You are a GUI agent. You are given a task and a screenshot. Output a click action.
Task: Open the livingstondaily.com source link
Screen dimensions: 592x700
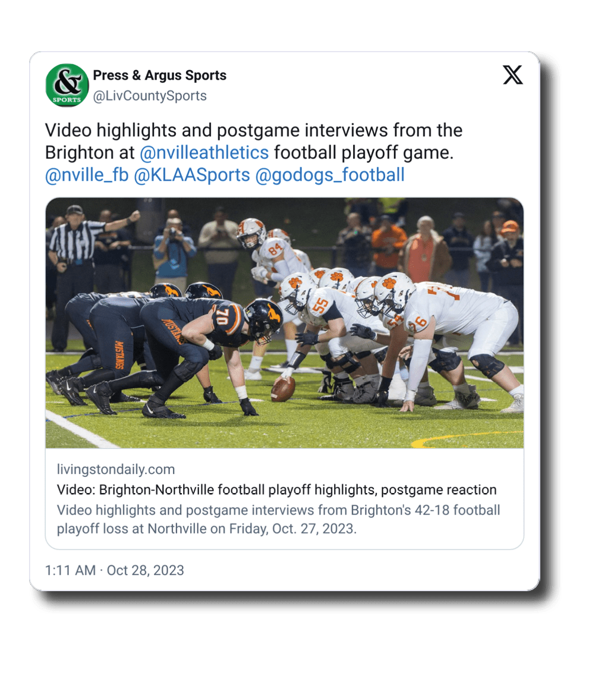(x=116, y=469)
